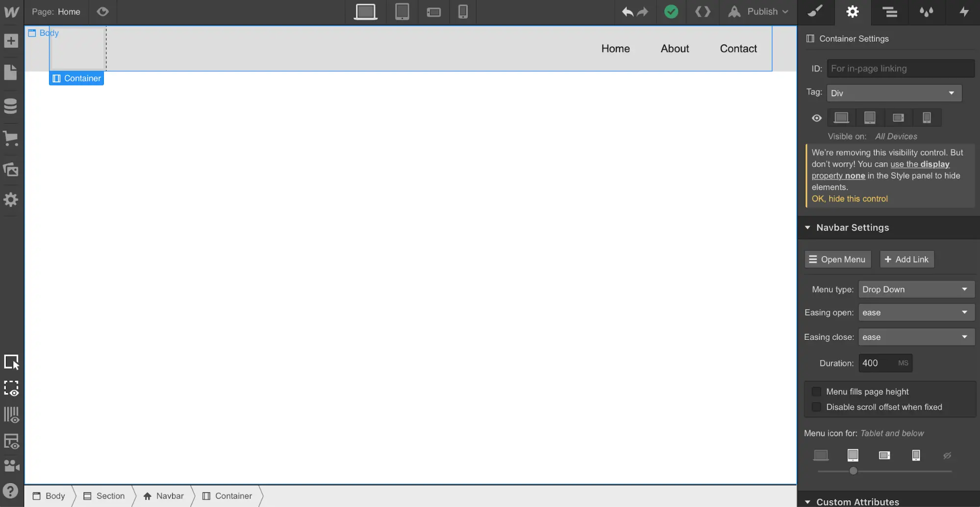
Task: Click the 'use the display property none' link
Action: click(880, 170)
